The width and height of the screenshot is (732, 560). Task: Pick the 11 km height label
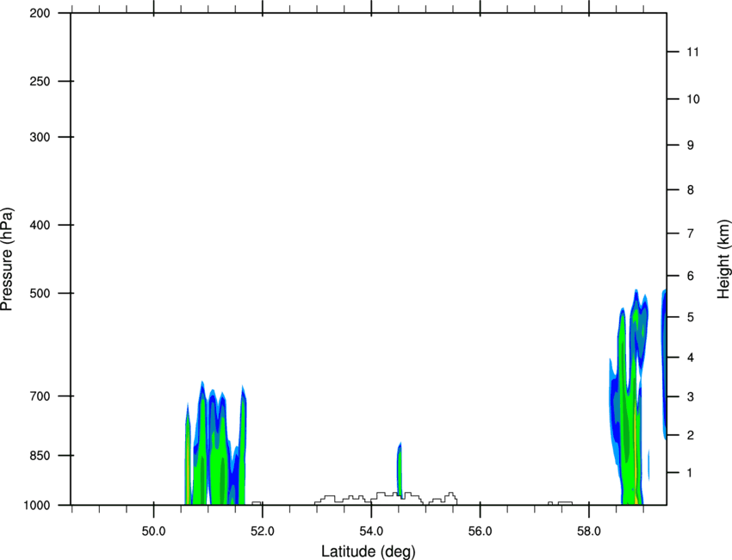(x=693, y=52)
